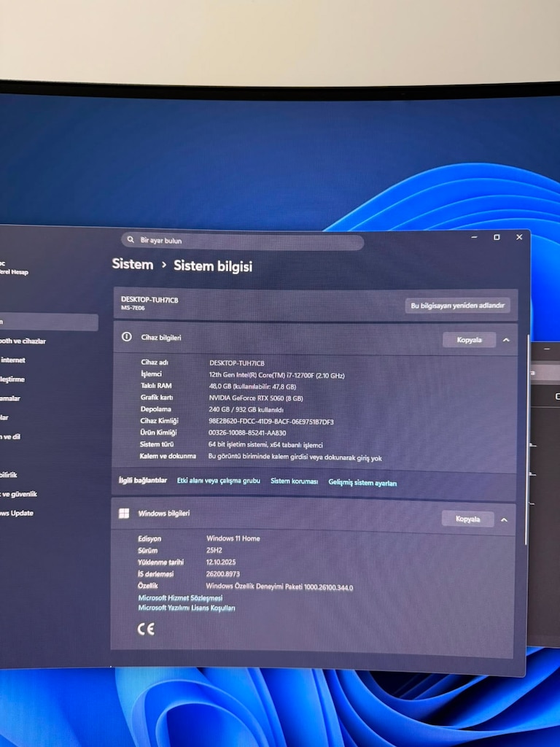Image resolution: width=560 pixels, height=747 pixels.
Task: Focus the 'Bir ayar bulun' search field
Action: point(243,241)
